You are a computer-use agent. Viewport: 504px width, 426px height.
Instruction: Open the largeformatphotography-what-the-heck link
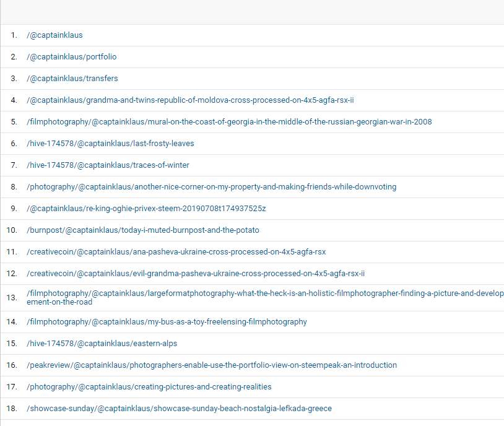pyautogui.click(x=265, y=297)
